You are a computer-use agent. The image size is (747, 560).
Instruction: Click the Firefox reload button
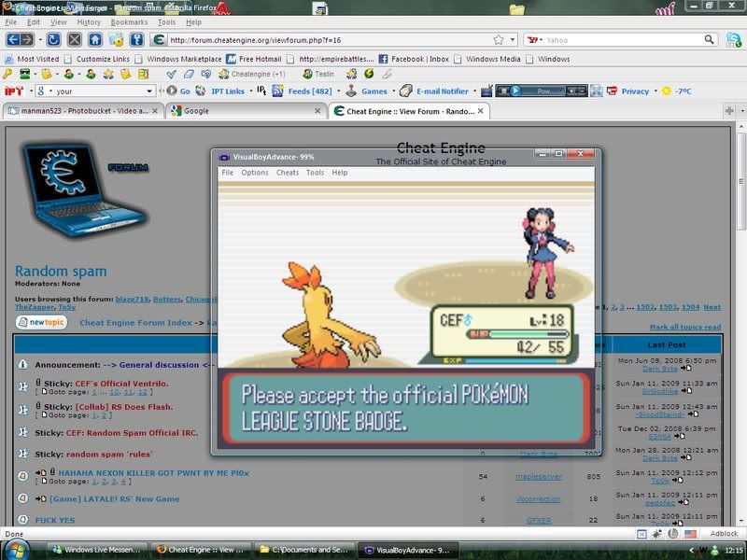[53, 40]
